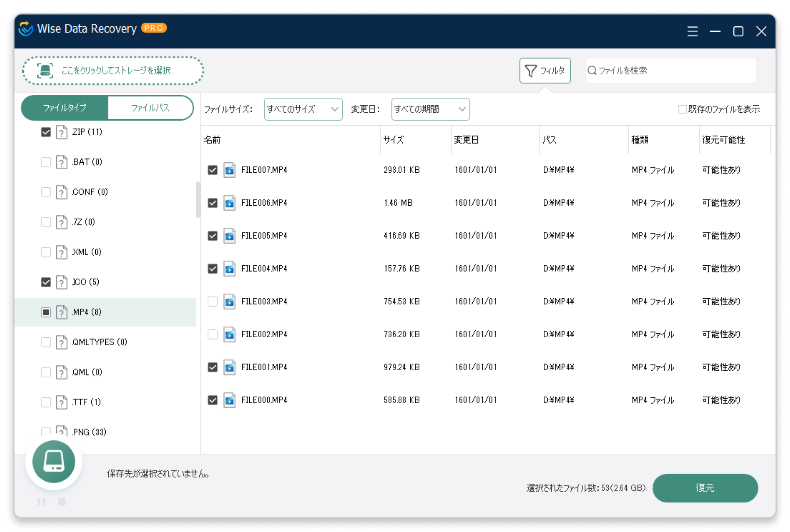Click the FILE001.MP4 video file icon
This screenshot has width=790, height=532.
[x=229, y=367]
